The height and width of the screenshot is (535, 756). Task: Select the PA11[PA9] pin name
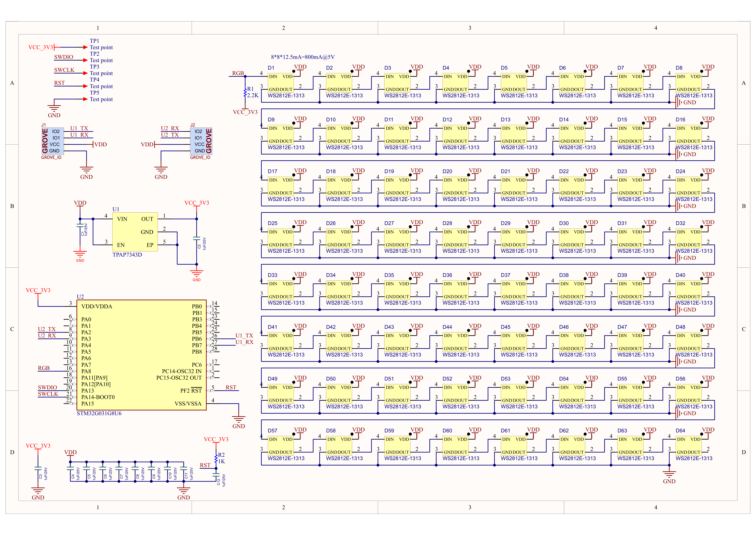(x=95, y=378)
